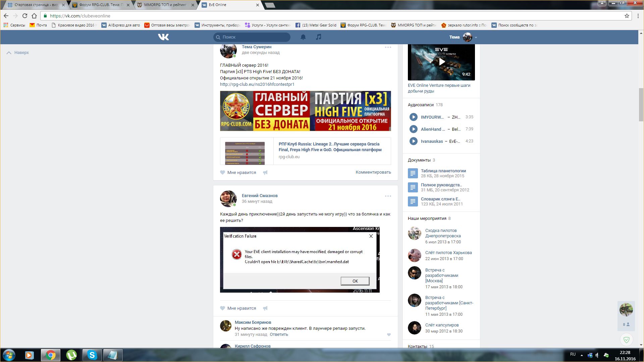Open Словарик слэнга document icon
Screen dimensions: 644x362
(x=413, y=201)
